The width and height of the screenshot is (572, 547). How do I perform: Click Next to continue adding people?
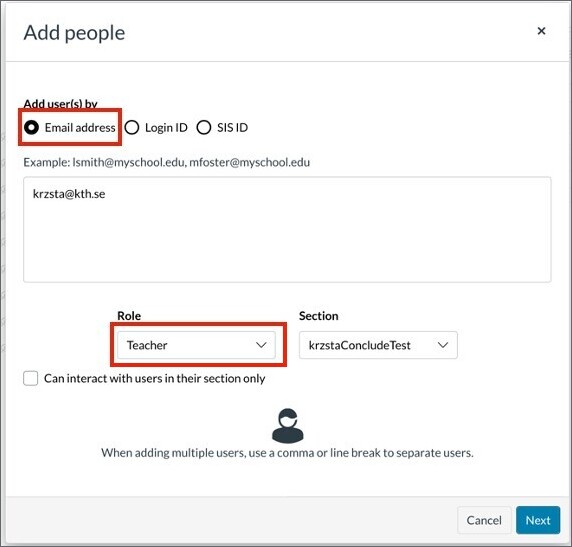coord(538,520)
